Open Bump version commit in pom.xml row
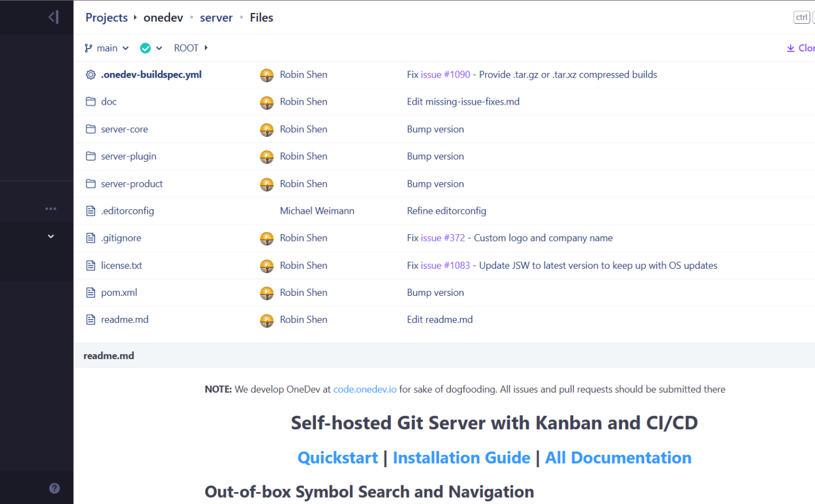815x504 pixels. coord(435,292)
